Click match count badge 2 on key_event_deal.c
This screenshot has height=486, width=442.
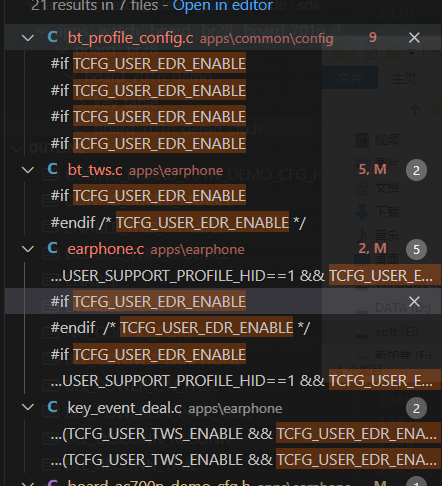(416, 408)
